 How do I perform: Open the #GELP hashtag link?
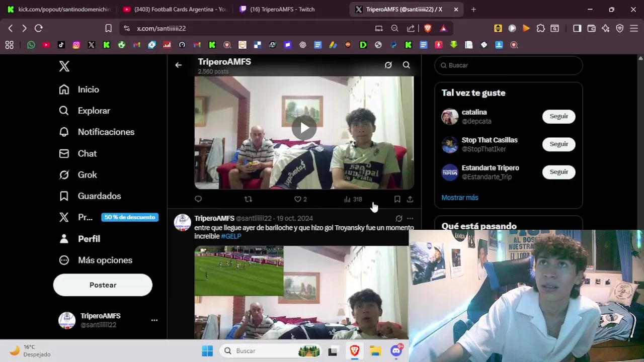(x=231, y=236)
